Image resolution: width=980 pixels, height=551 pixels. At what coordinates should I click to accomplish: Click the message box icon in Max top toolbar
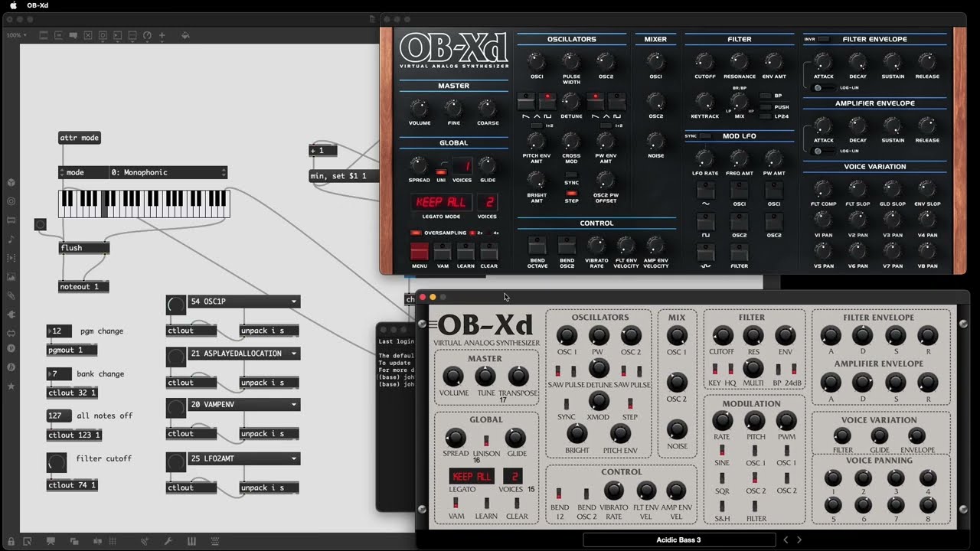click(x=58, y=35)
